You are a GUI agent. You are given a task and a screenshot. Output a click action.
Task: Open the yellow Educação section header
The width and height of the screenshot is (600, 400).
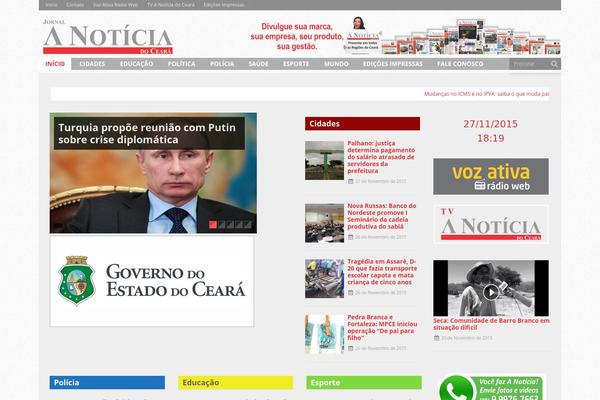pos(236,382)
